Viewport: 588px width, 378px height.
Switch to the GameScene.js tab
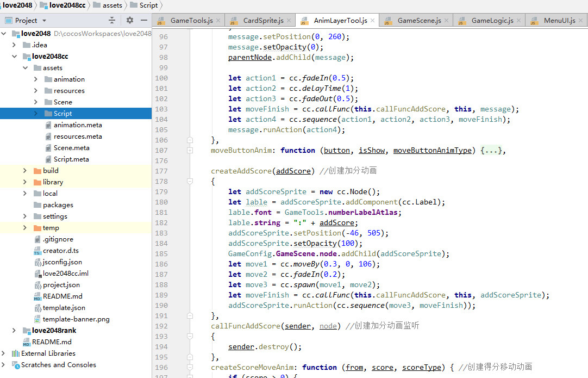(x=419, y=21)
